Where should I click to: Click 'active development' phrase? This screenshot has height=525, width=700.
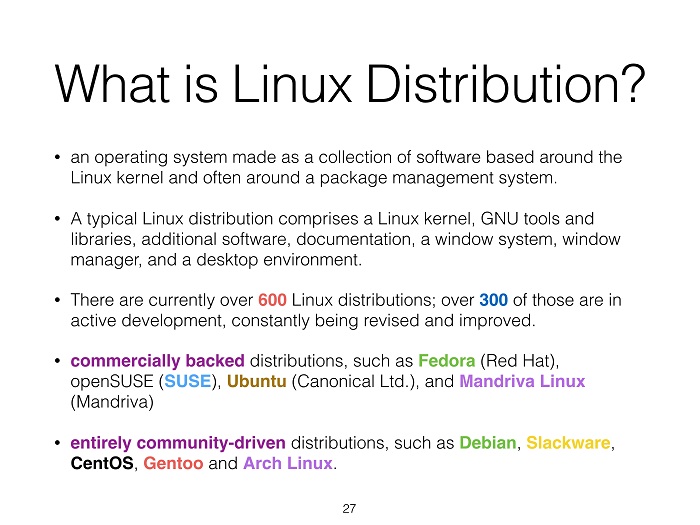coord(147,321)
